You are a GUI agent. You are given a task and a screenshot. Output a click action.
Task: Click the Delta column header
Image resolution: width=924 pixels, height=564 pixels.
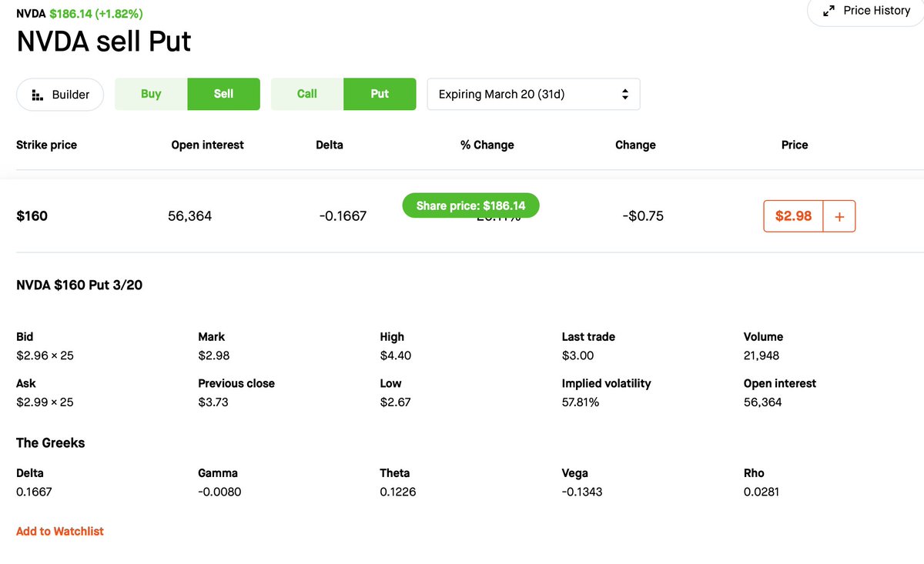pos(330,145)
